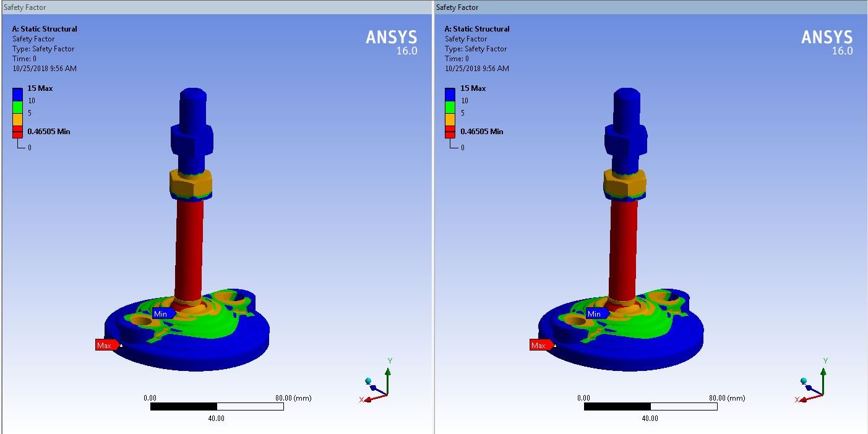The width and height of the screenshot is (868, 434).
Task: Click the 15 Max legend value in left viewport
Action: (40, 88)
